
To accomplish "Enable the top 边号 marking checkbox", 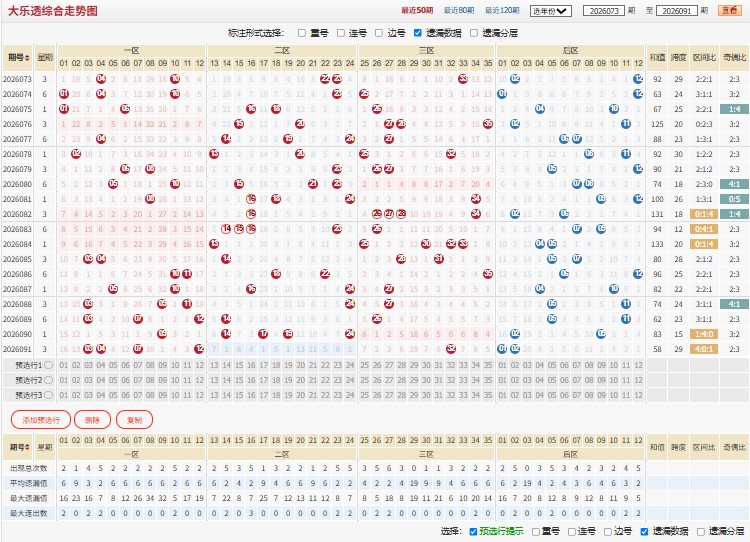I will click(379, 33).
